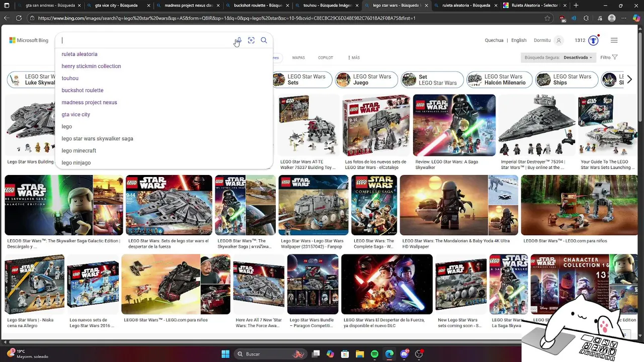This screenshot has width=644, height=362.
Task: Select LEGO Star Wars Juego chip
Action: [x=366, y=79]
